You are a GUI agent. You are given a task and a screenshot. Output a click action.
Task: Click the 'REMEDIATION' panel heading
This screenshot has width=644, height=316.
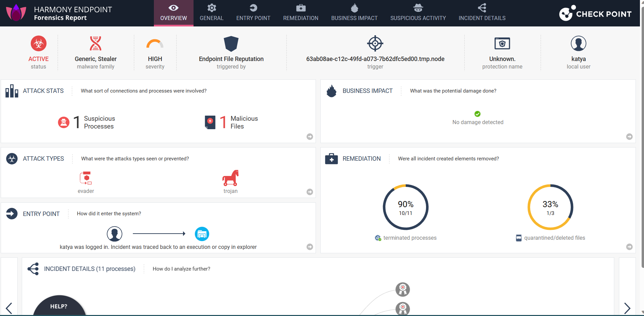[x=362, y=159]
